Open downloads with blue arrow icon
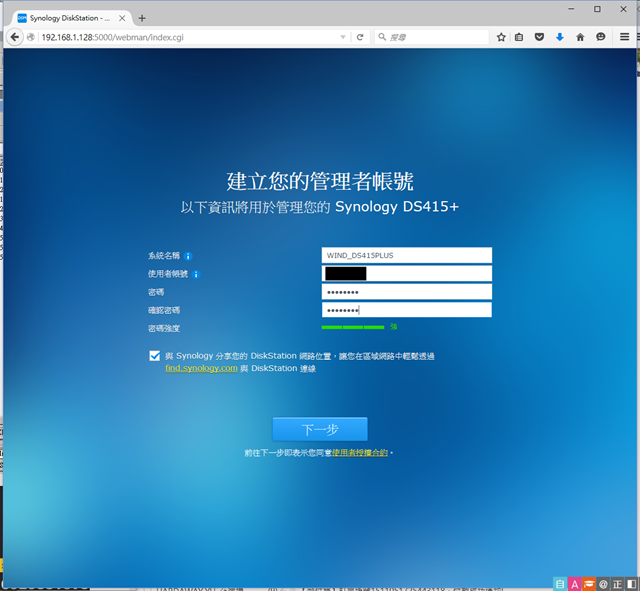The width and height of the screenshot is (640, 591). coord(560,37)
